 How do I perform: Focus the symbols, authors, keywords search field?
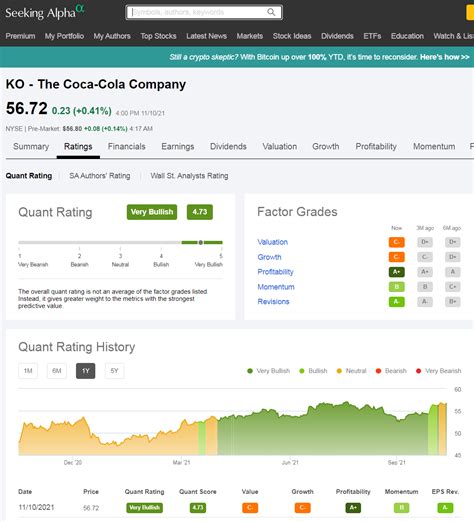pyautogui.click(x=204, y=12)
